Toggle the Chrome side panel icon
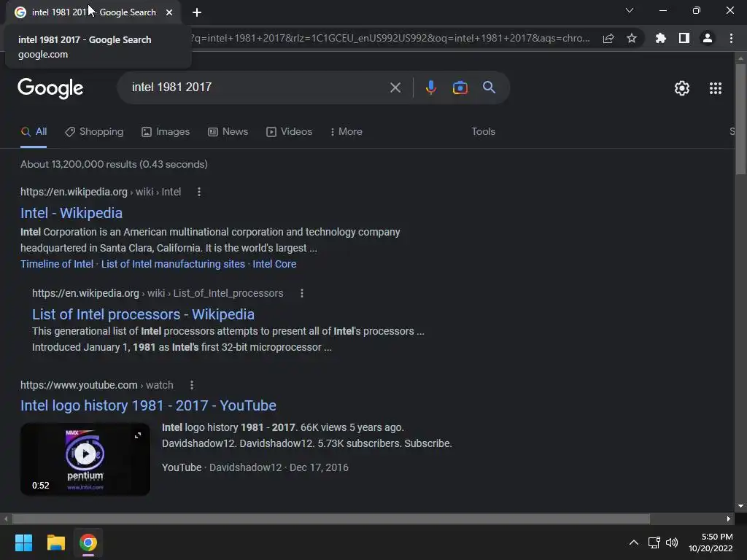The image size is (747, 560). (684, 38)
